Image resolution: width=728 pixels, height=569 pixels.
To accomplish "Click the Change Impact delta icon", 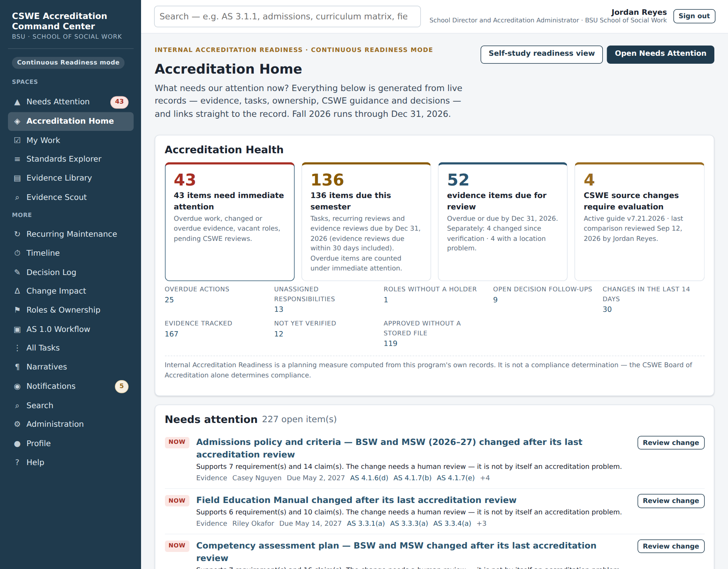I will coord(17,291).
